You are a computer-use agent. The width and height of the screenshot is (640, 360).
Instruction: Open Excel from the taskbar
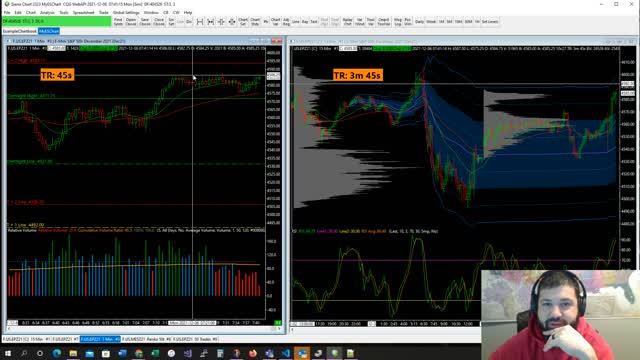coord(155,353)
